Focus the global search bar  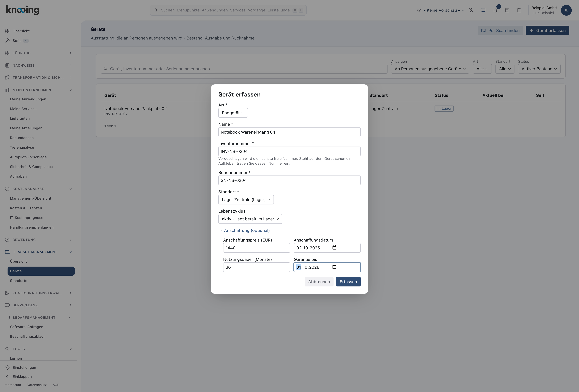pos(228,10)
